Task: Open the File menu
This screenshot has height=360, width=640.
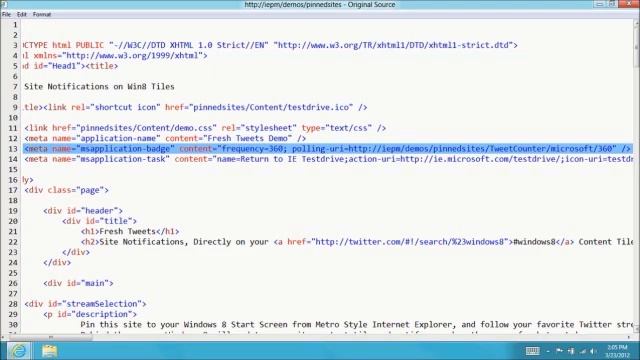Action: point(6,14)
